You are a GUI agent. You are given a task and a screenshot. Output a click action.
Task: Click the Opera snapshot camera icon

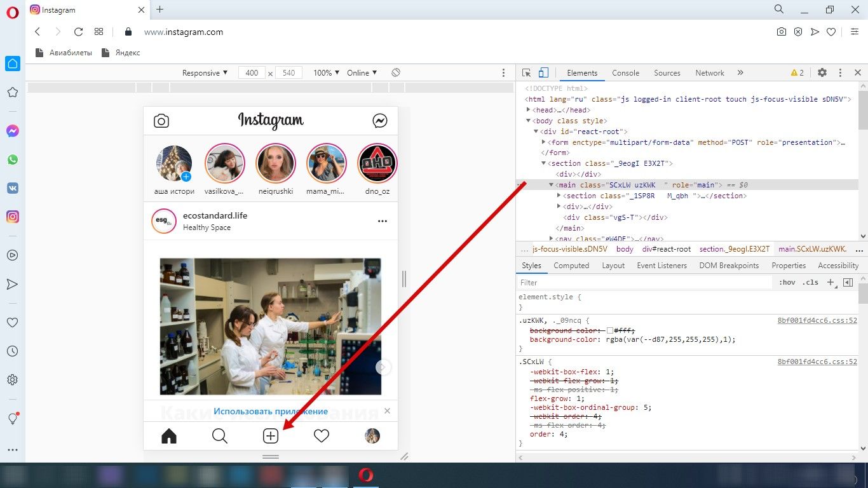(782, 32)
